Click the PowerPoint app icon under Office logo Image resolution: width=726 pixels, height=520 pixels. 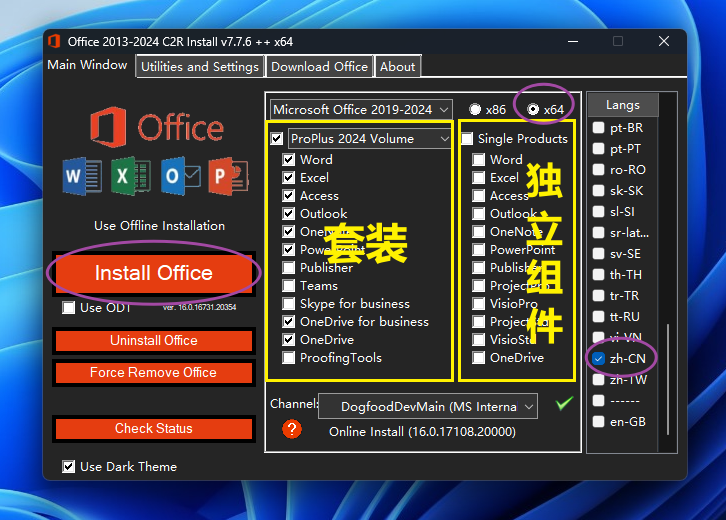pos(229,176)
